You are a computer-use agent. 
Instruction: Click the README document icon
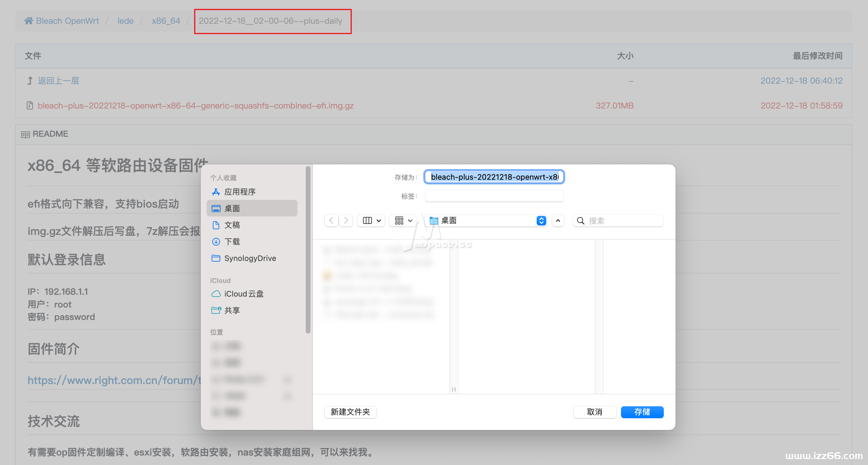click(25, 134)
